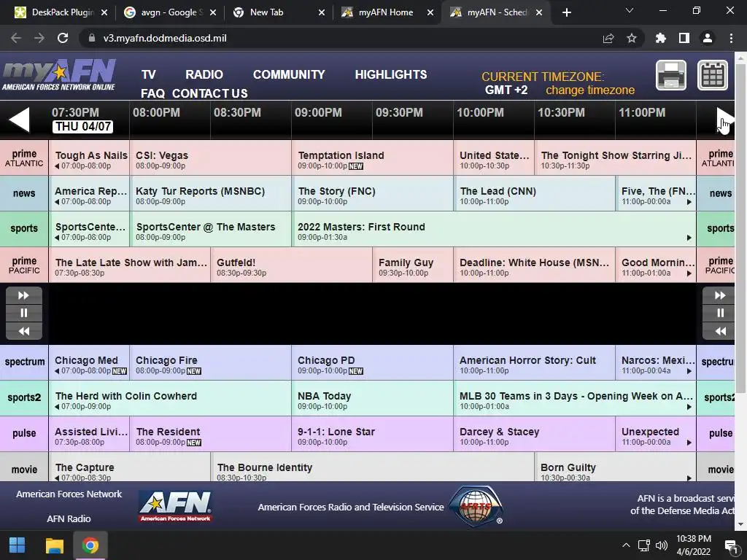The height and width of the screenshot is (560, 747).
Task: Go back in browser history
Action: point(16,38)
